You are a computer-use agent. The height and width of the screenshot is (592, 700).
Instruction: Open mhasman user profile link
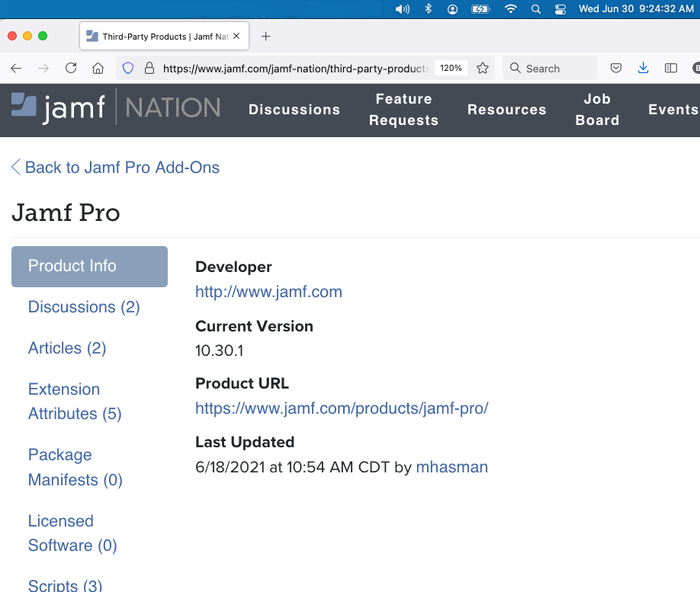(451, 467)
